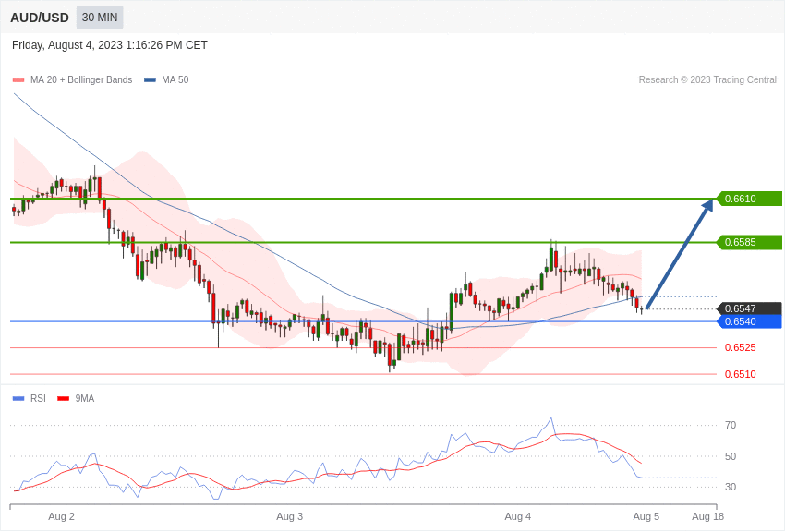Click the 0.6510 red support label
The height and width of the screenshot is (532, 785).
tap(741, 374)
